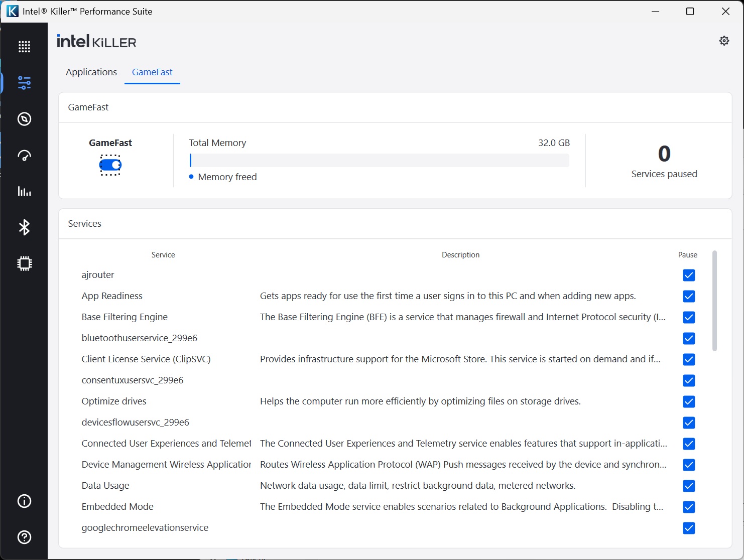744x560 pixels.
Task: Select the Data Usage service name
Action: coord(105,486)
